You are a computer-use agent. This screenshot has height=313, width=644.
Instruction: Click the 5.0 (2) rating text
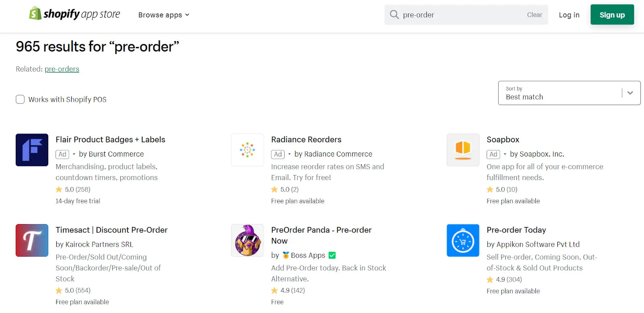pos(289,189)
